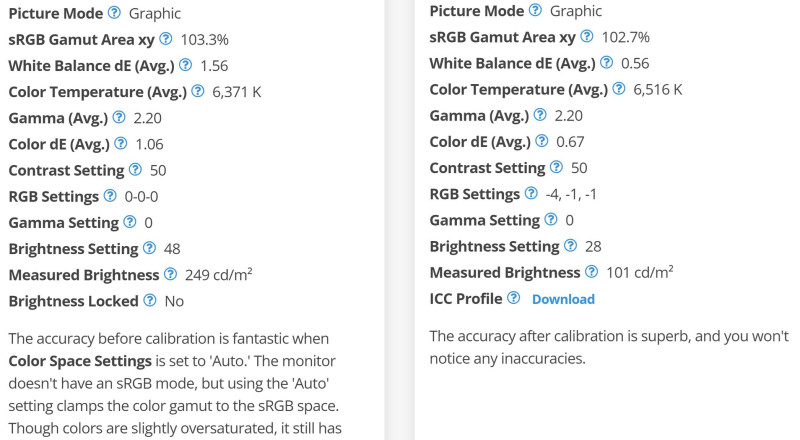800x440 pixels.
Task: Click help icon beside left RGB Settings 0-0-0
Action: [x=110, y=195]
